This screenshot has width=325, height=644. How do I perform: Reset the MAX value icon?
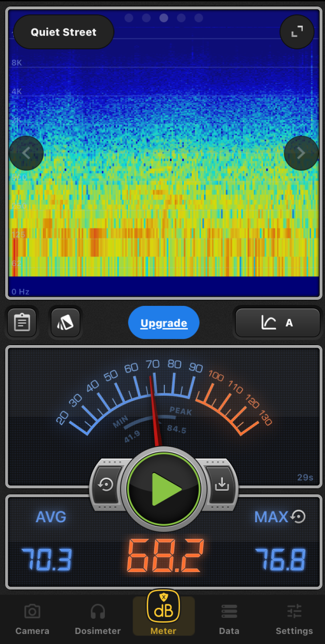pyautogui.click(x=299, y=517)
